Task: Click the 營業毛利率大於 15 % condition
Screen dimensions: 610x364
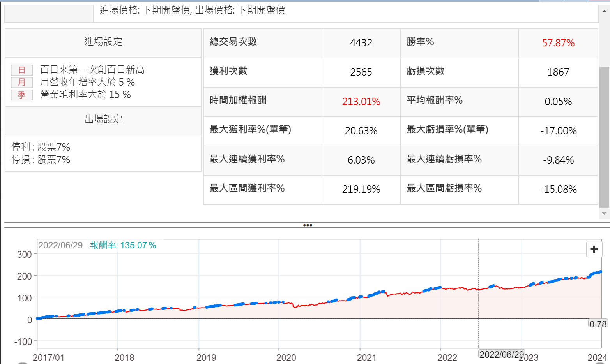Action: 85,95
